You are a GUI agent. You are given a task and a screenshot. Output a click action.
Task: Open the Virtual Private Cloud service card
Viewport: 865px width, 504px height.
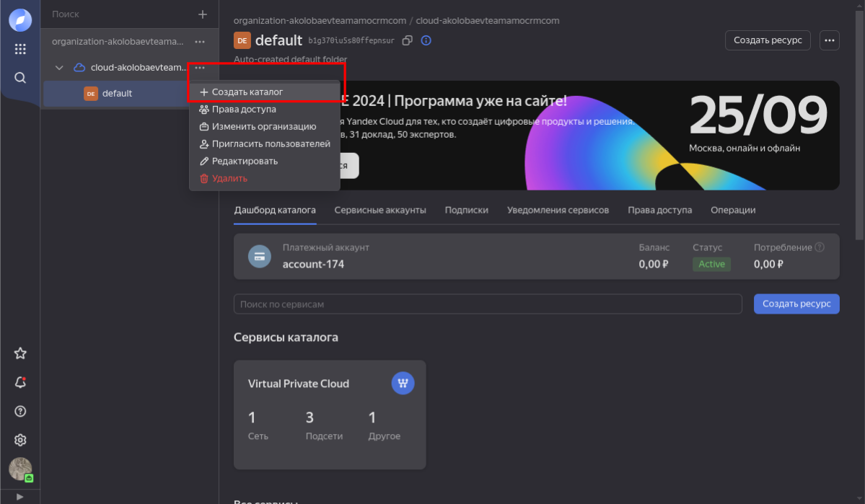(x=330, y=415)
